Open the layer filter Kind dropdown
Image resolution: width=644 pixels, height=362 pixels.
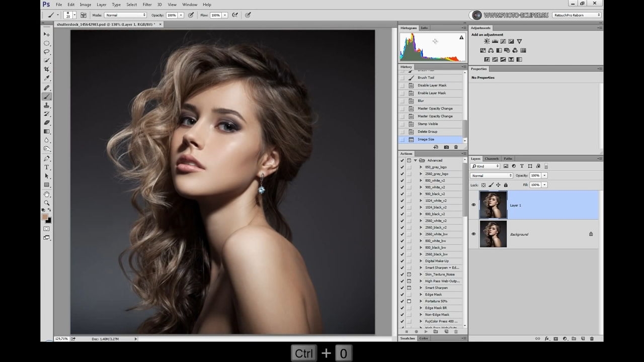tap(485, 166)
